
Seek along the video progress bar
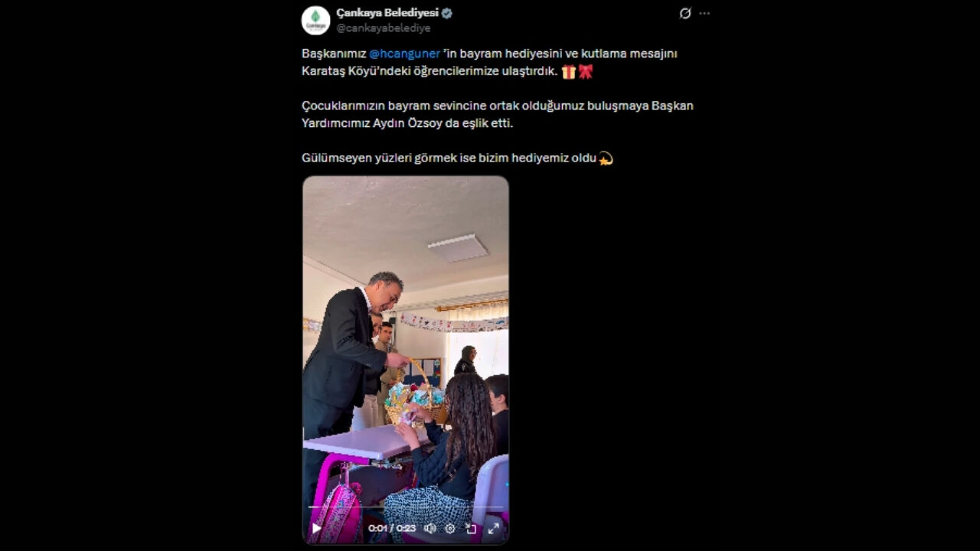tap(406, 507)
